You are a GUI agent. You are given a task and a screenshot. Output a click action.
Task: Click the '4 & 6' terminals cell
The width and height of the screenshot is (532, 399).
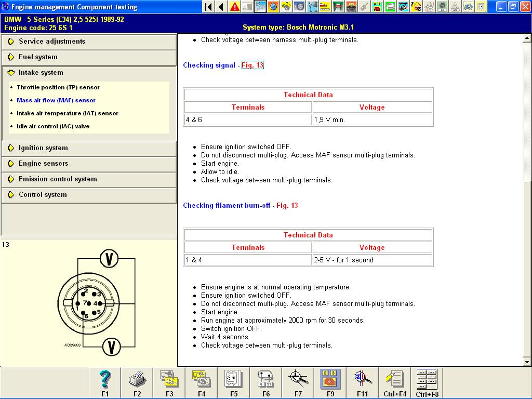248,119
